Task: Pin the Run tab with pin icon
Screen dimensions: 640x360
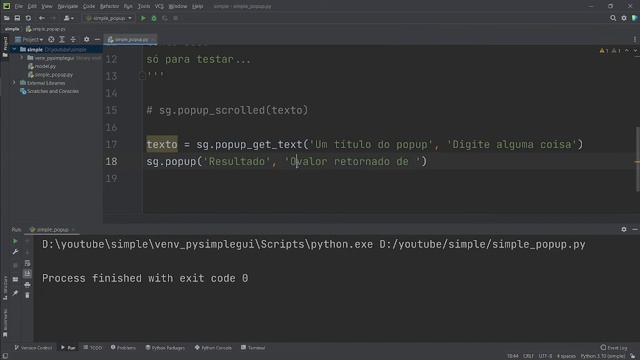Action: 15,293
